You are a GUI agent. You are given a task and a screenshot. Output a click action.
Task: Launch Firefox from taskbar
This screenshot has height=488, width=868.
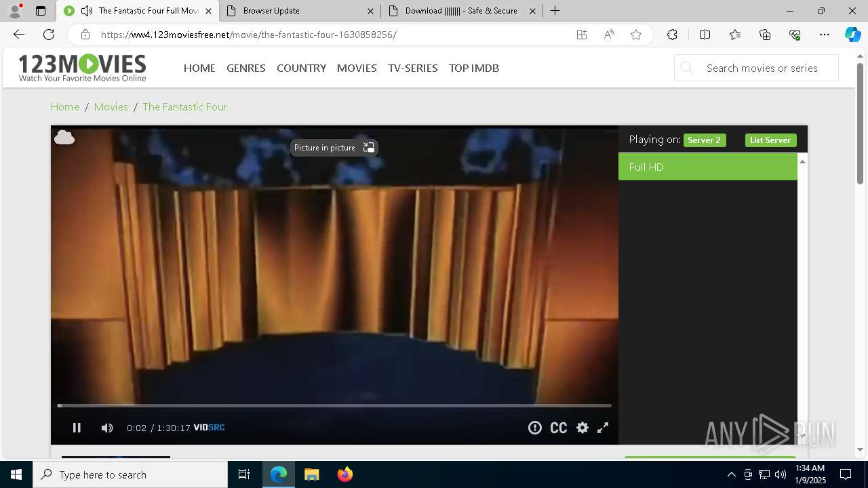point(345,474)
